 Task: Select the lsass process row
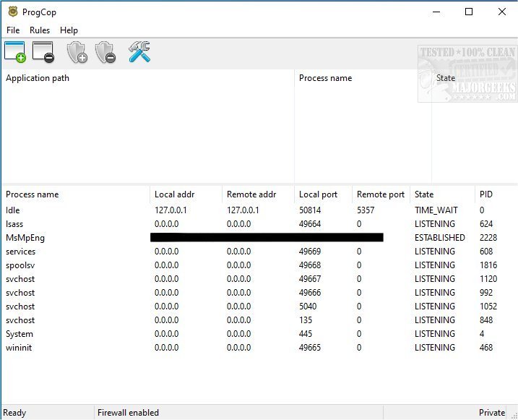(x=15, y=224)
